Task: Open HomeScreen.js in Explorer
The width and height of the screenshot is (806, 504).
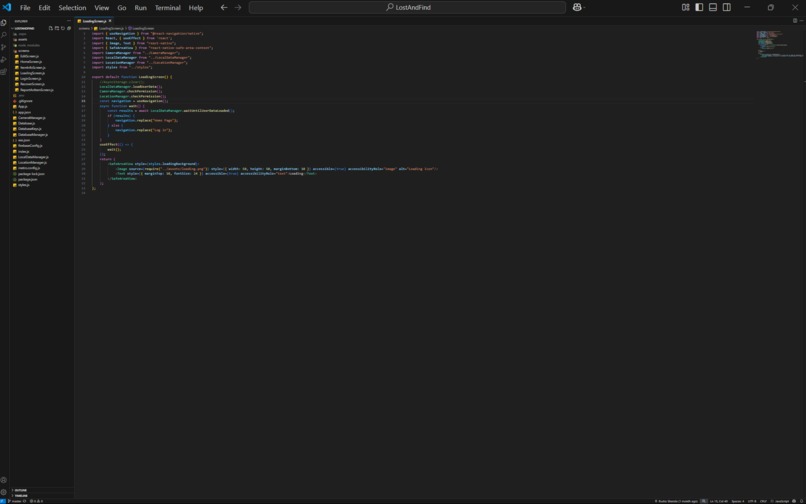Action: click(31, 62)
